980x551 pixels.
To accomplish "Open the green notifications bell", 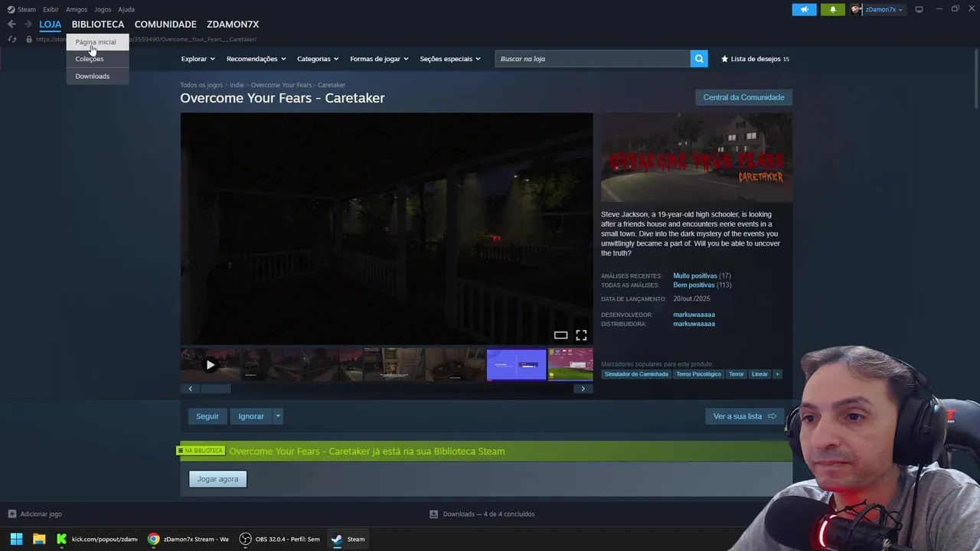I will pos(833,9).
